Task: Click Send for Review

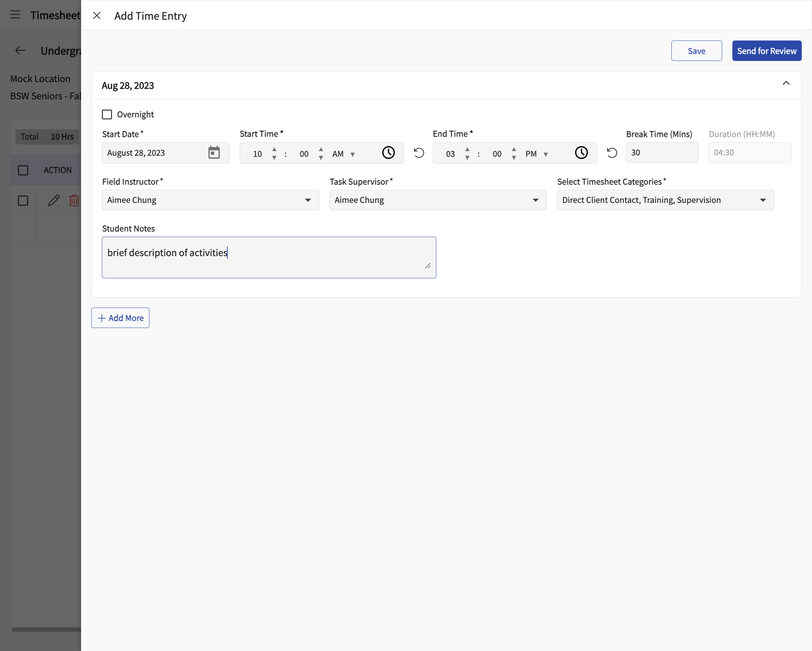Action: coord(767,51)
